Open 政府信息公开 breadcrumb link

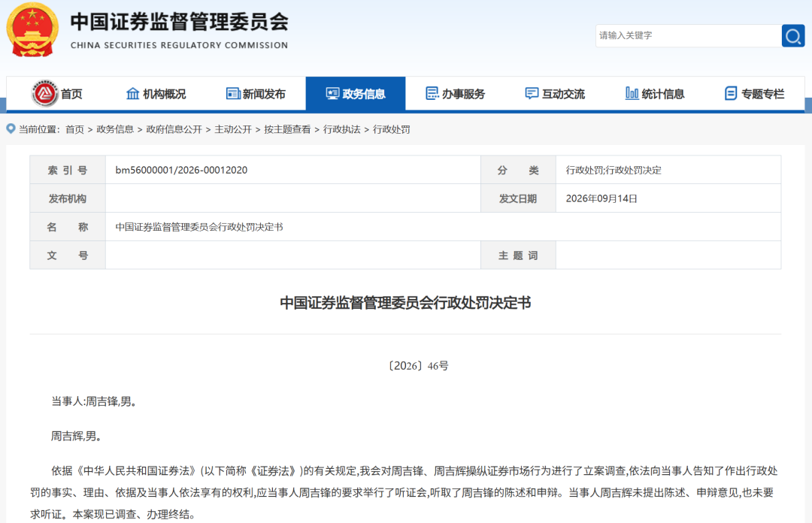174,129
